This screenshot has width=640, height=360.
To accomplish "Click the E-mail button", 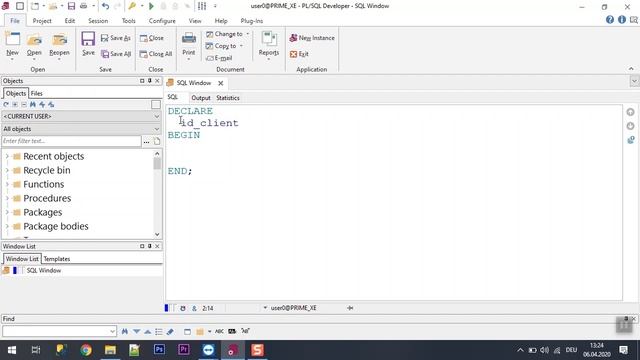I will click(219, 58).
